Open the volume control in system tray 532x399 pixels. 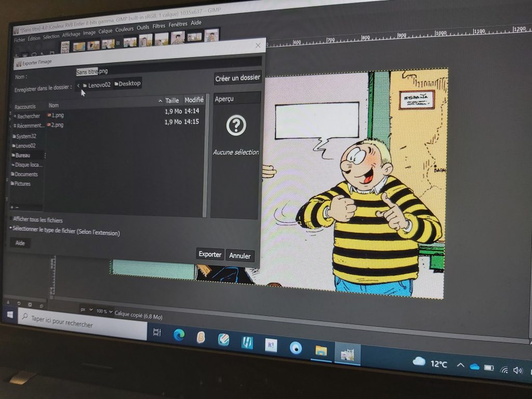pos(518,370)
